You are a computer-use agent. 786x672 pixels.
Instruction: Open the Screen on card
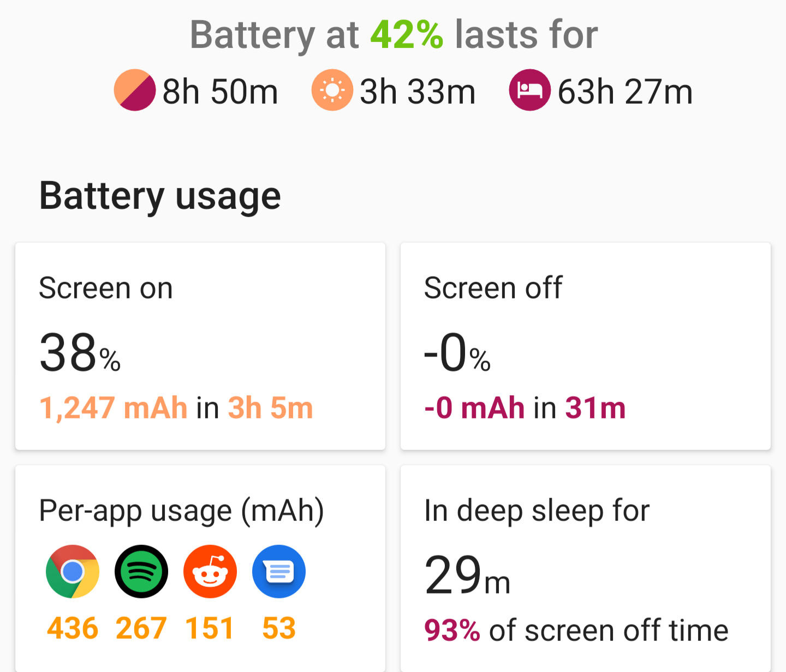coord(200,346)
